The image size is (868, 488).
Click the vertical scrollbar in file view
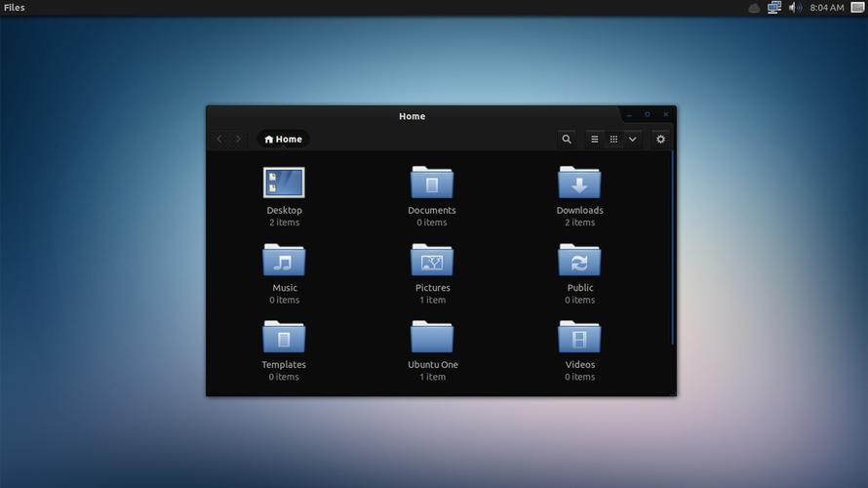(672, 244)
